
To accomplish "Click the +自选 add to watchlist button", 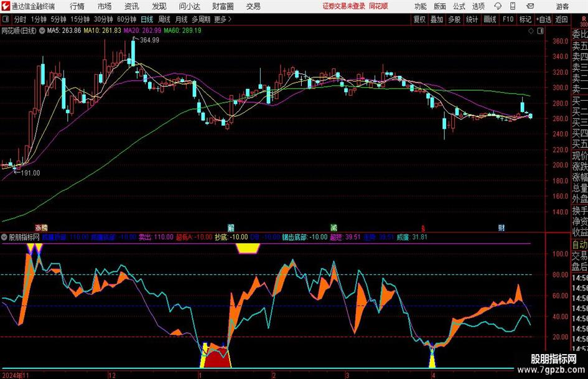I will click(x=543, y=19).
